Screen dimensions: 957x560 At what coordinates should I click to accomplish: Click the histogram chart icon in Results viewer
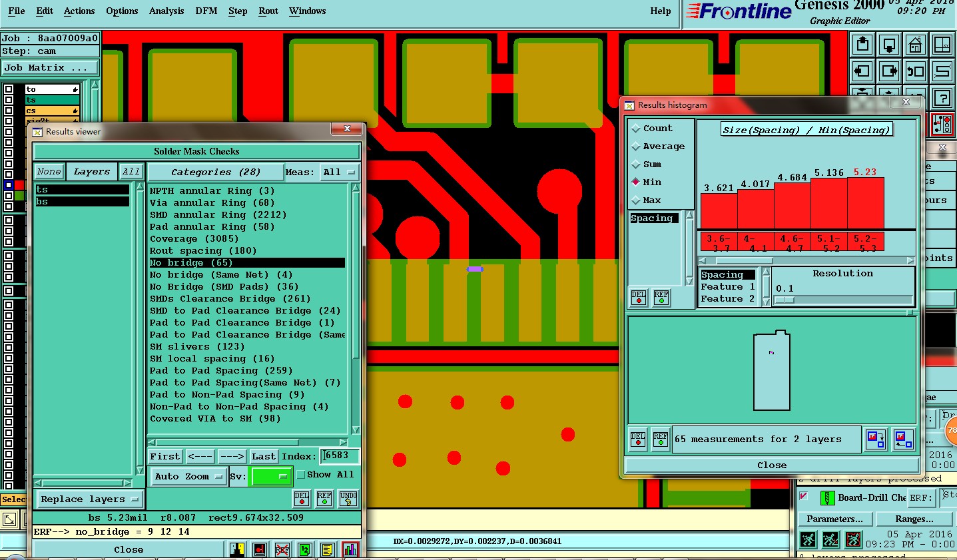pyautogui.click(x=350, y=550)
